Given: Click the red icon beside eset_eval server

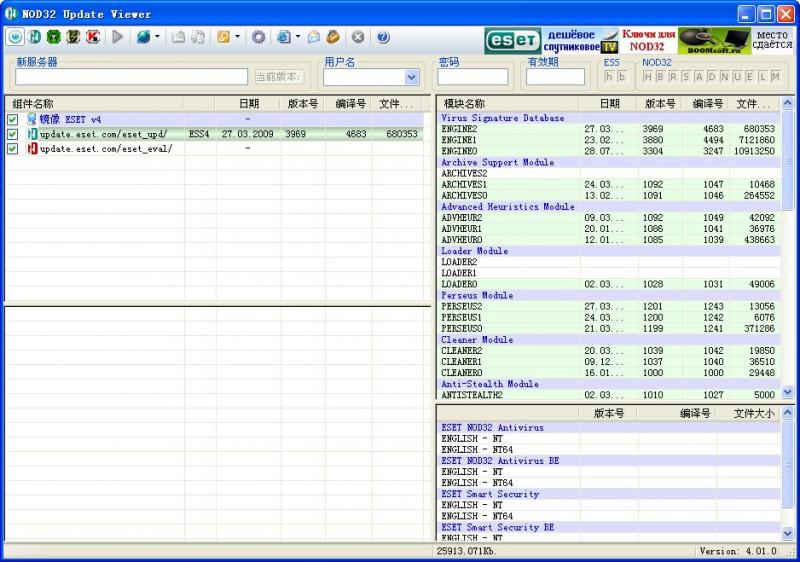Looking at the screenshot, I should [32, 148].
